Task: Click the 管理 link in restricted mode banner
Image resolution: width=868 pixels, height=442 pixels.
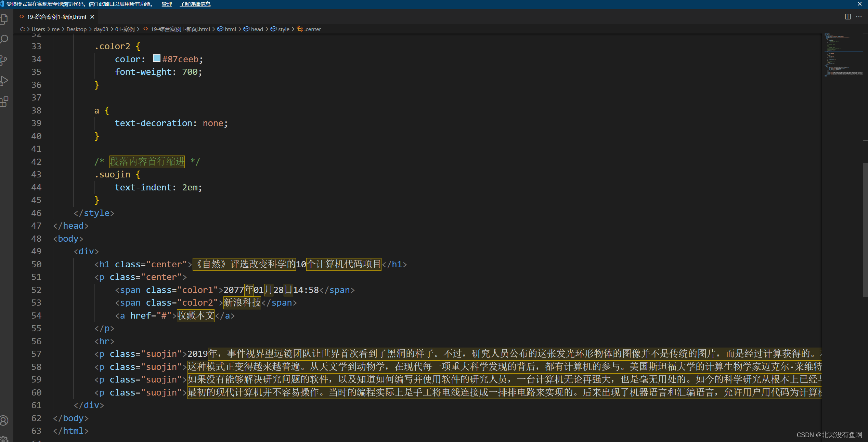Action: pyautogui.click(x=167, y=4)
